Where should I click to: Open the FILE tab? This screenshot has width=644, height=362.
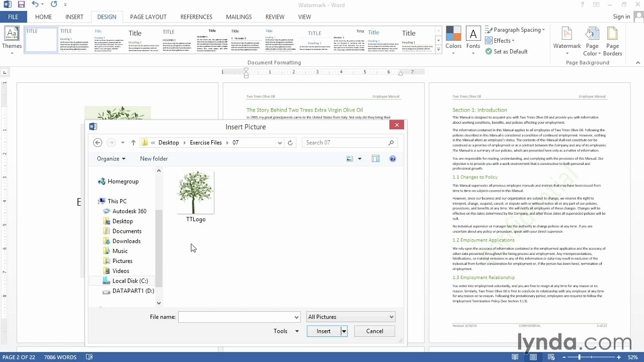(x=13, y=17)
